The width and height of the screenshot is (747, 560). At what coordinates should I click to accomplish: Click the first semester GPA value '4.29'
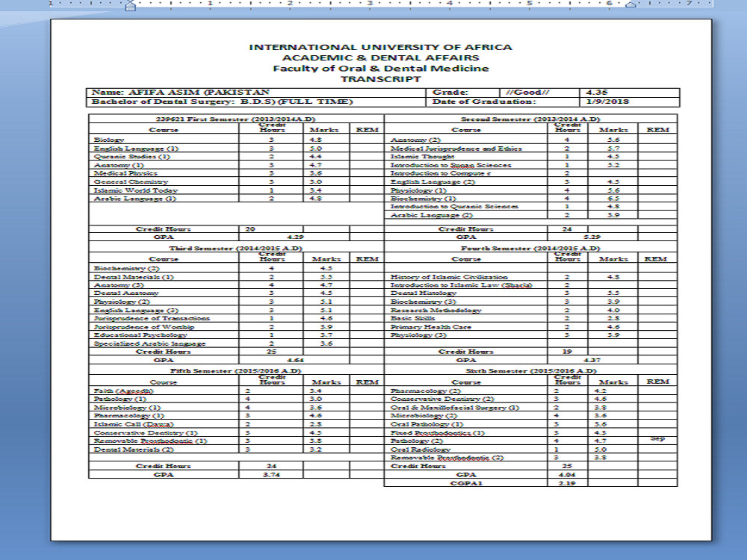[295, 237]
